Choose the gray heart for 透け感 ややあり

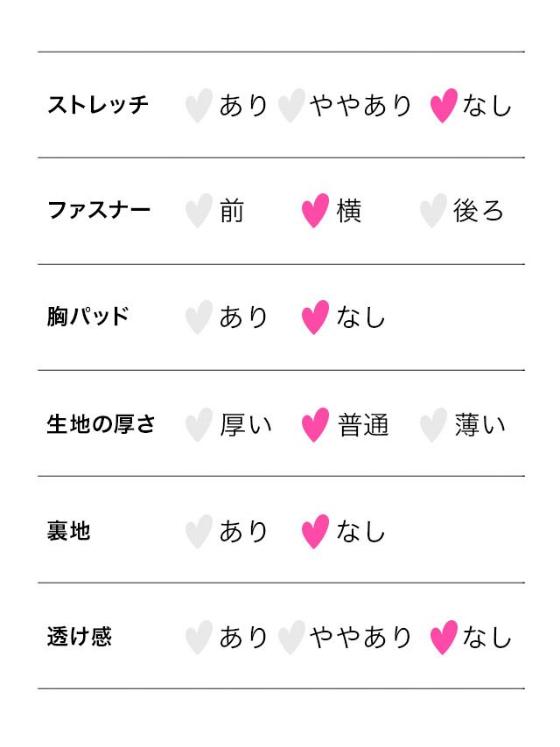(290, 638)
